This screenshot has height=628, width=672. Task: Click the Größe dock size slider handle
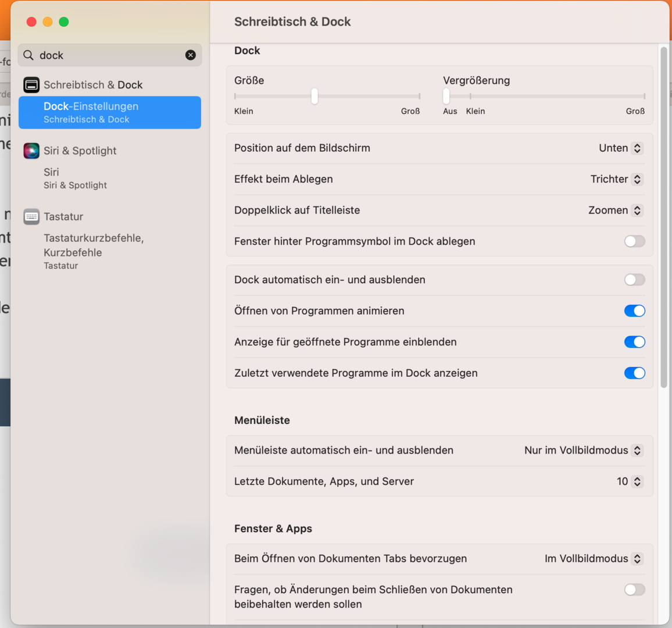(314, 96)
